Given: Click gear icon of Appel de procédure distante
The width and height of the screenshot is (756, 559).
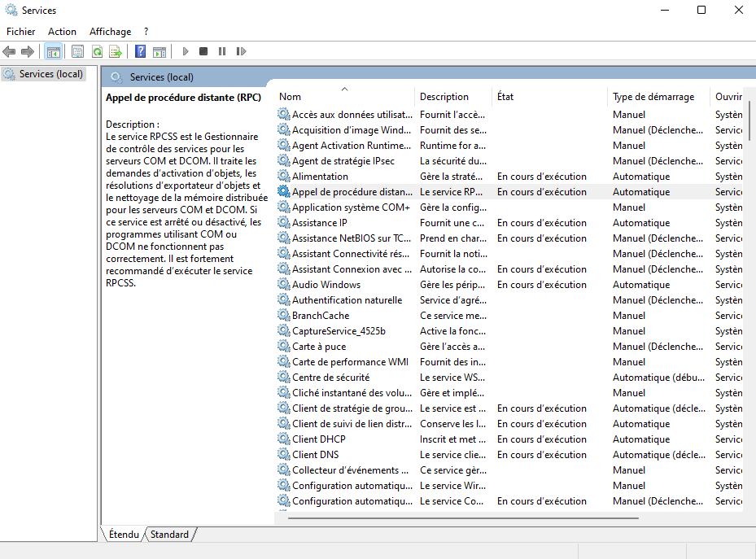Looking at the screenshot, I should click(284, 191).
